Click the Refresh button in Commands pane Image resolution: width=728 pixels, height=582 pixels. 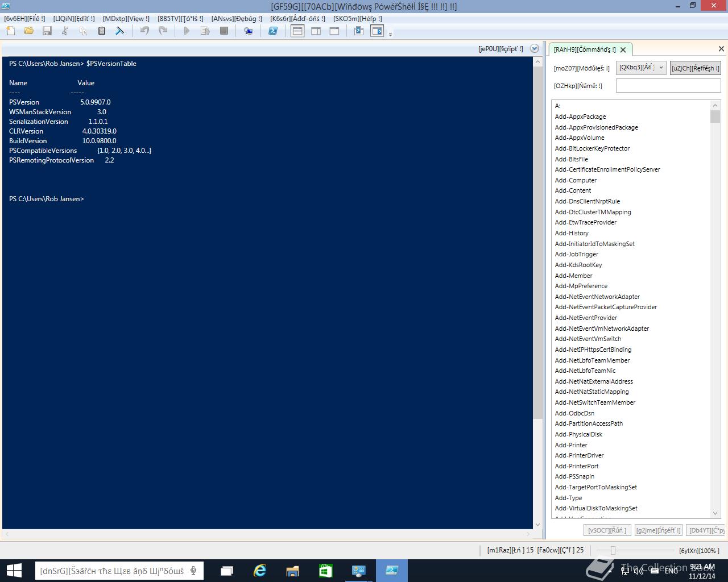[695, 68]
